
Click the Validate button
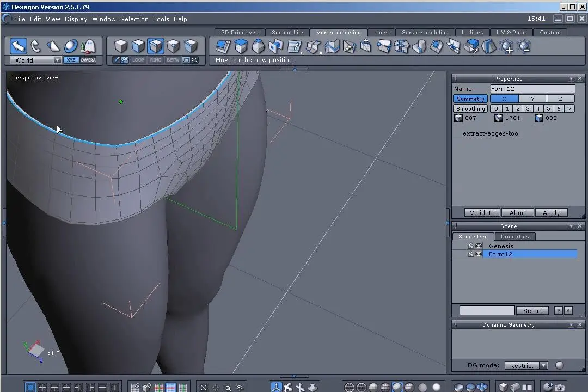tap(482, 213)
